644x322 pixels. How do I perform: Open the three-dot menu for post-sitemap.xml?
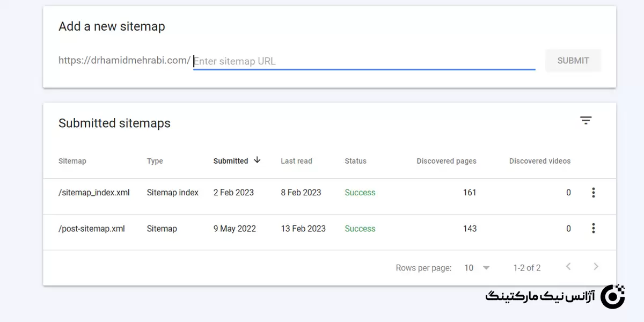tap(594, 228)
